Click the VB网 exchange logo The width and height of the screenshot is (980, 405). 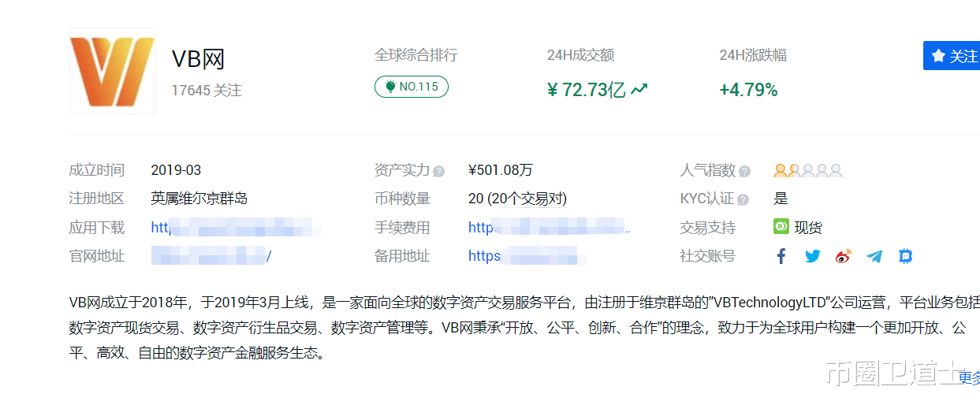113,71
